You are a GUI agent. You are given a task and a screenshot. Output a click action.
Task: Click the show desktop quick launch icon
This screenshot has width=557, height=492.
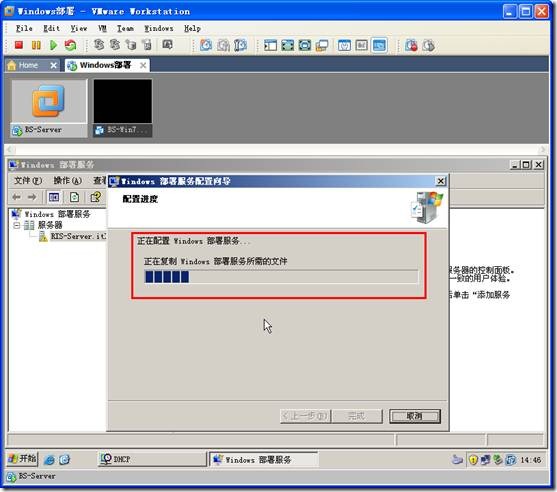(65, 459)
